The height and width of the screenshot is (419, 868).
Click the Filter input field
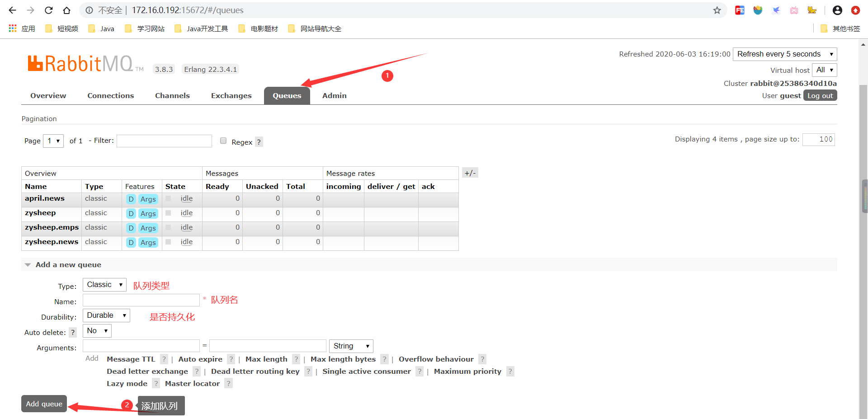tap(164, 141)
